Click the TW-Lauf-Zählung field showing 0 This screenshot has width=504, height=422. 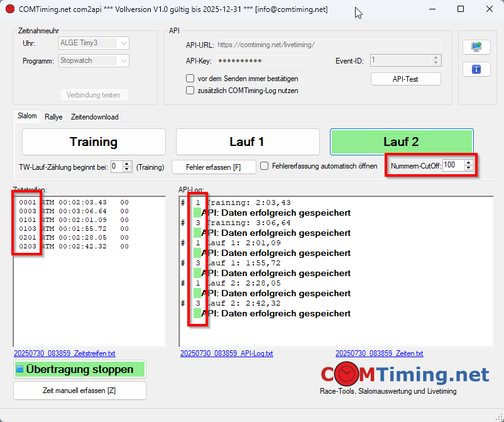(117, 167)
